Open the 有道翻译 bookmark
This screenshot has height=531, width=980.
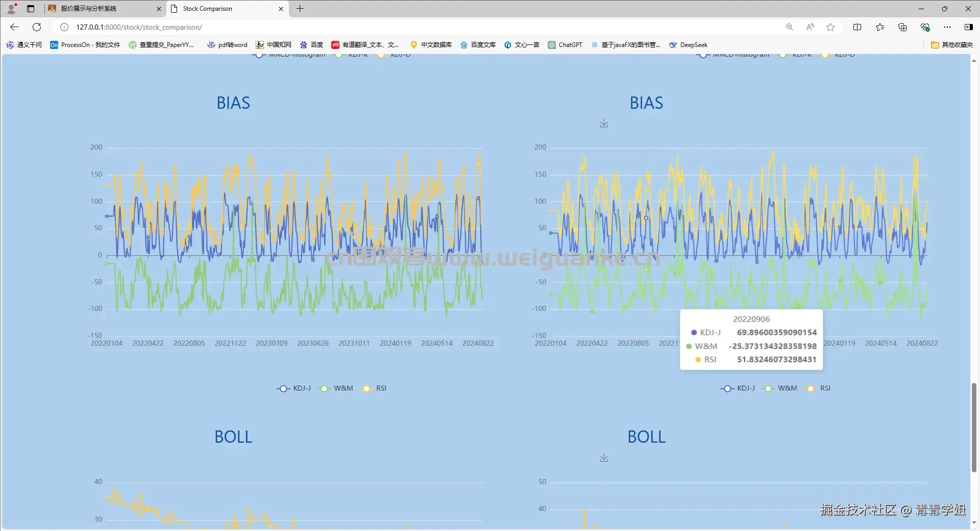(x=365, y=45)
